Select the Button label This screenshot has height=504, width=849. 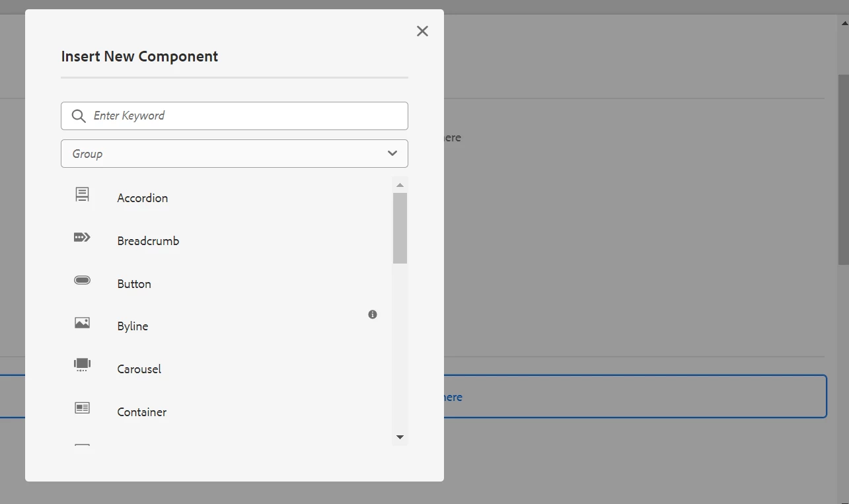[x=134, y=284]
